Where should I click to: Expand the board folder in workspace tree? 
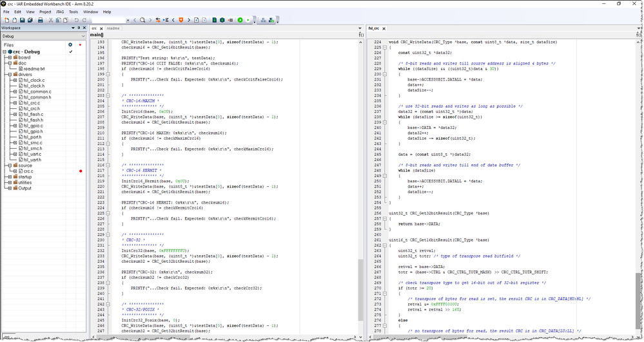(9, 57)
